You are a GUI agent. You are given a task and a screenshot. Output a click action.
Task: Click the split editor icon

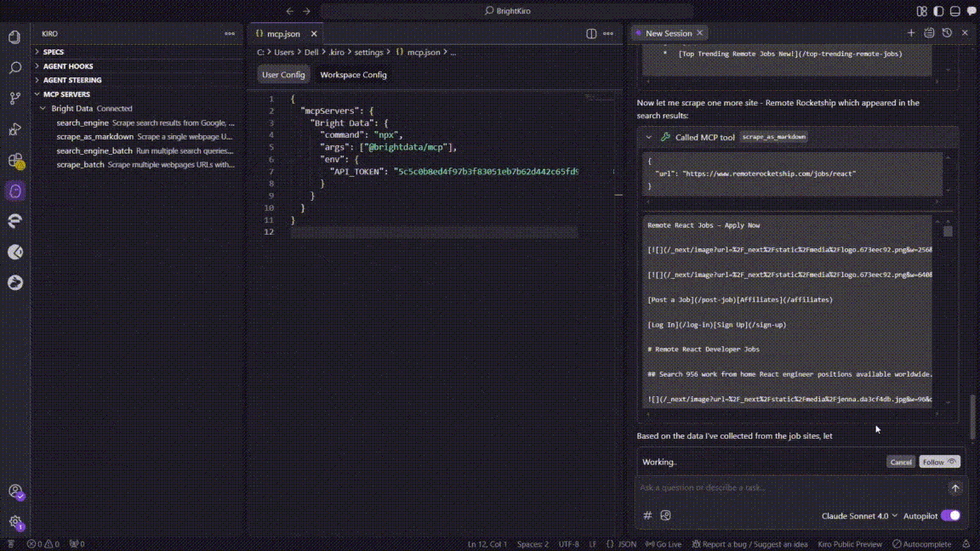[x=591, y=34]
